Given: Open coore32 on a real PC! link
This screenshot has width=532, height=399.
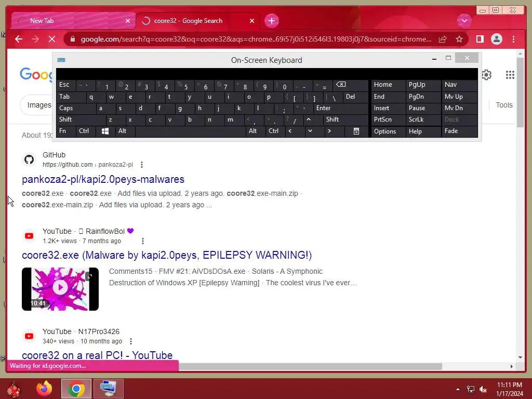Looking at the screenshot, I should pyautogui.click(x=97, y=355).
